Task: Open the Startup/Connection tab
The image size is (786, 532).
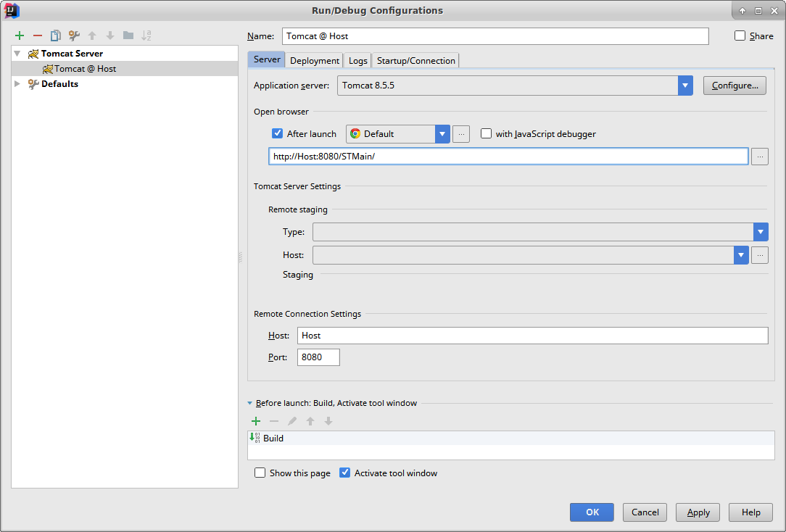Action: click(x=416, y=61)
